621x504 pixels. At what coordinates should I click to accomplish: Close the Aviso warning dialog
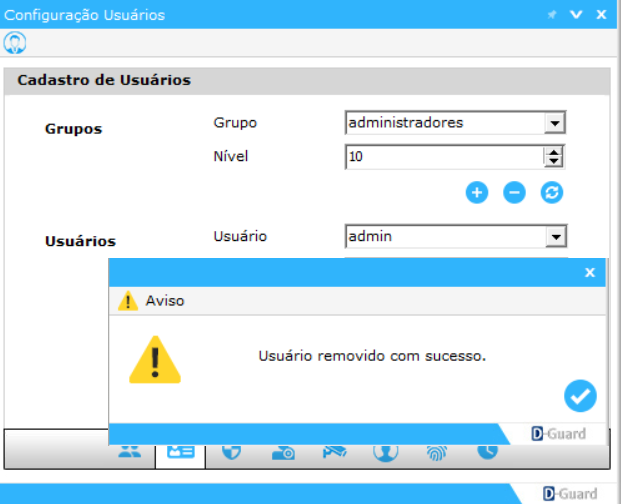(590, 272)
